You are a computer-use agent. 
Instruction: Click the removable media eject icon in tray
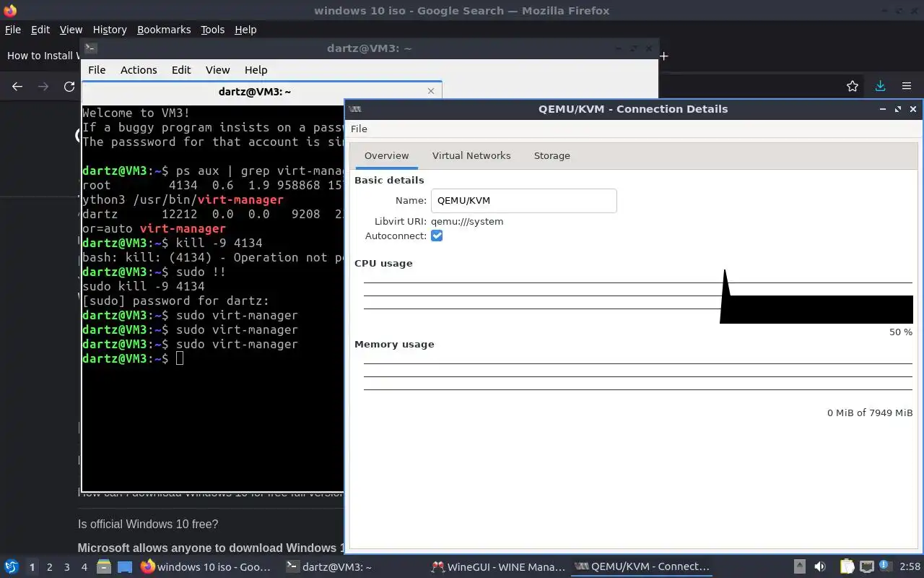799,566
